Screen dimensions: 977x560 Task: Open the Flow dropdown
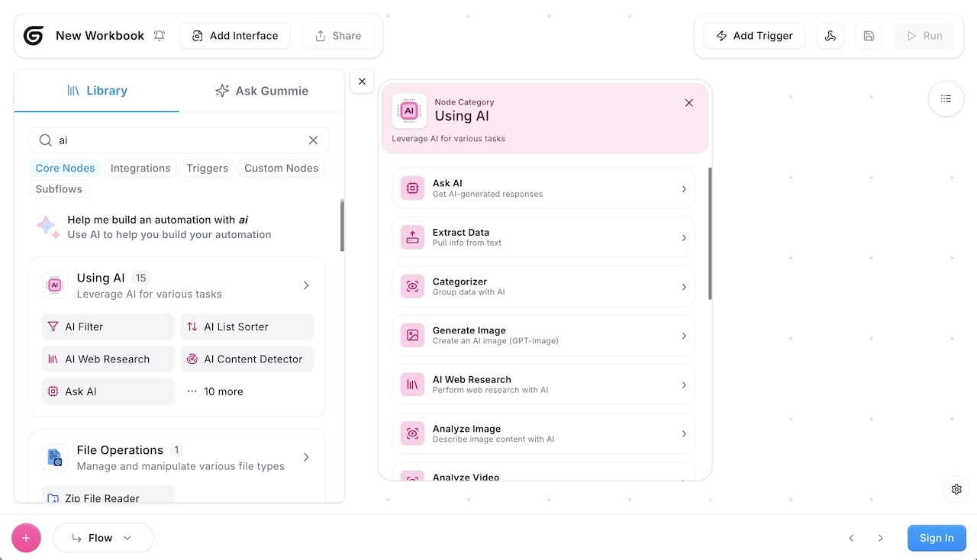(x=103, y=538)
